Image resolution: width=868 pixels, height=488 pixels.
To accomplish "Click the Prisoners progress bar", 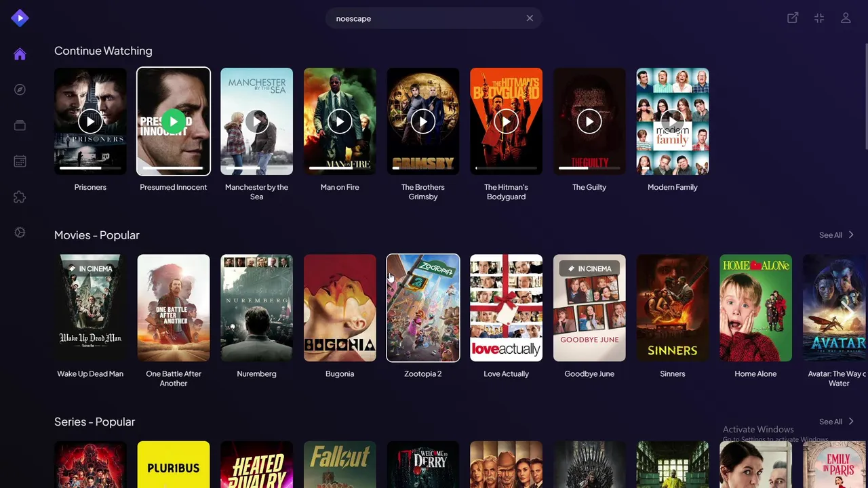I will pyautogui.click(x=90, y=167).
